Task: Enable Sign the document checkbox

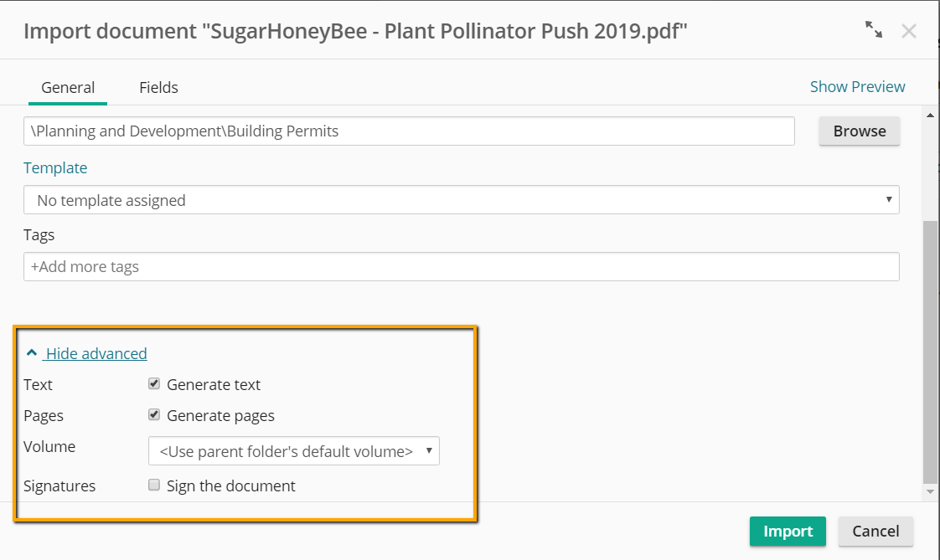Action: click(x=154, y=486)
